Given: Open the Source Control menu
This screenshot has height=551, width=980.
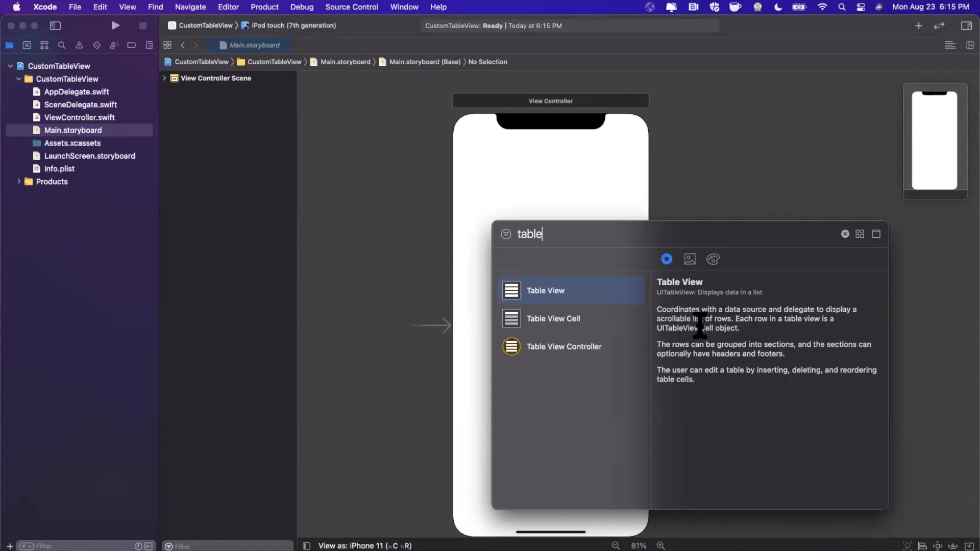Looking at the screenshot, I should pyautogui.click(x=352, y=7).
